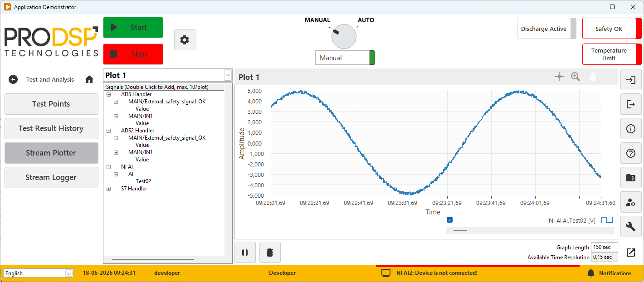Click the Plot 1 title above the graph
This screenshot has height=282, width=644.
pos(249,77)
